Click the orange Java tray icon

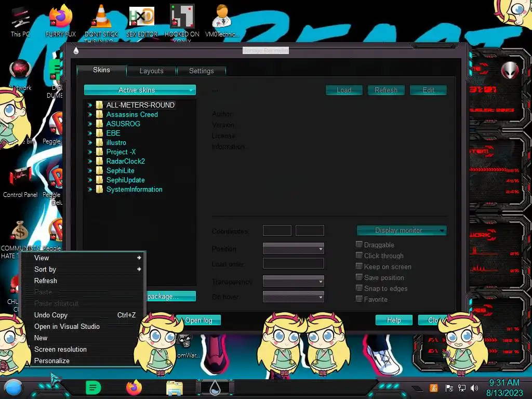coord(434,388)
